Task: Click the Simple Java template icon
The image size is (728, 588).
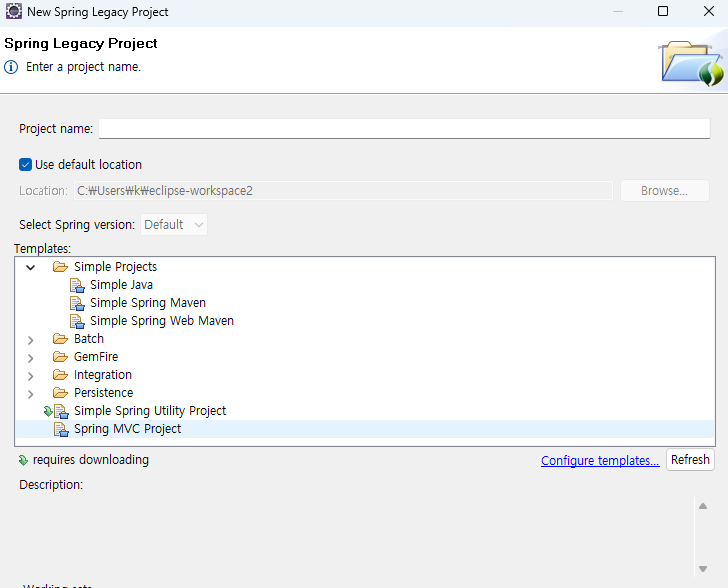Action: [x=77, y=285]
